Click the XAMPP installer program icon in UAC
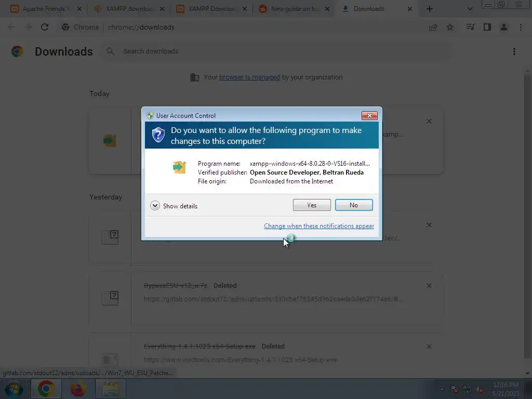The height and width of the screenshot is (399, 532). pos(179,167)
